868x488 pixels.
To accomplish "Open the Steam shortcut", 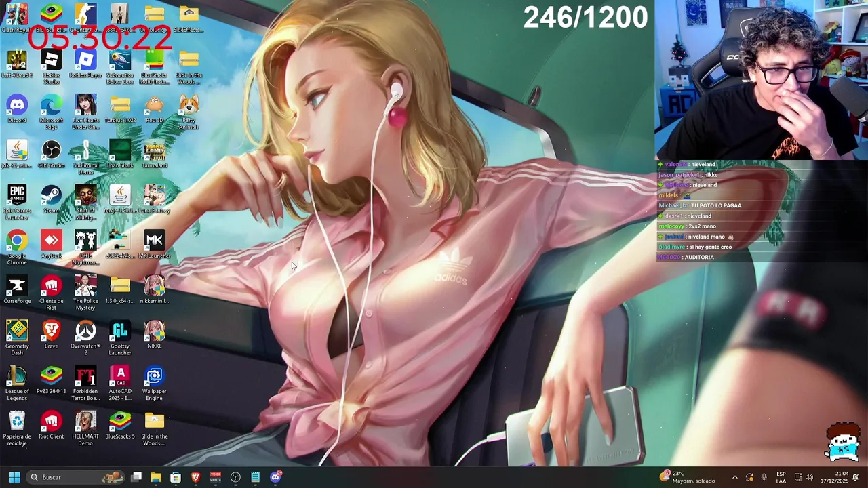I will coord(51,200).
